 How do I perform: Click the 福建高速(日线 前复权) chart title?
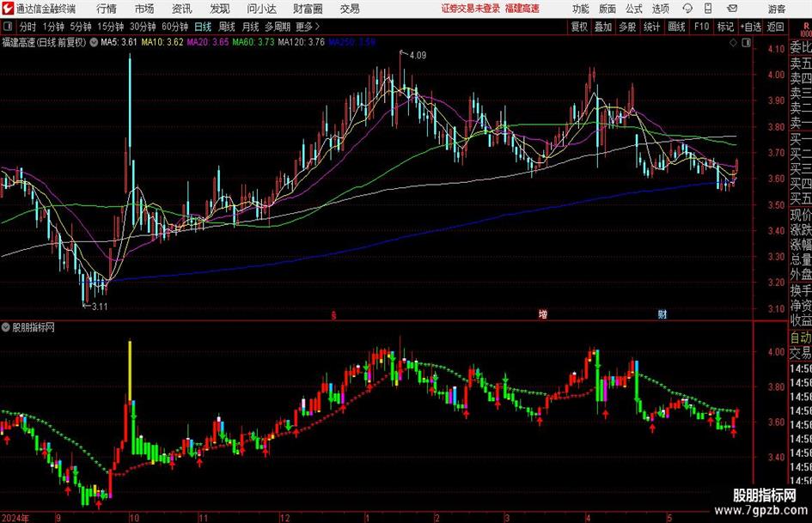44,42
